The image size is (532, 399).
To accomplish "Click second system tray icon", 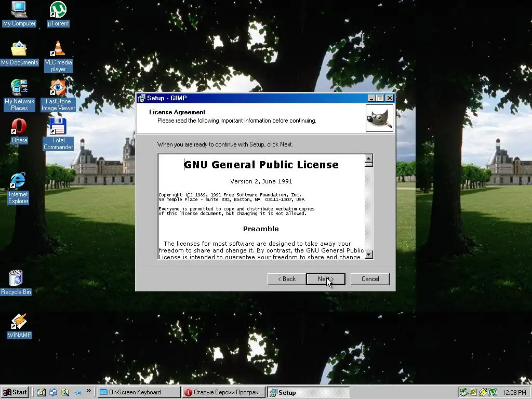I will click(473, 392).
